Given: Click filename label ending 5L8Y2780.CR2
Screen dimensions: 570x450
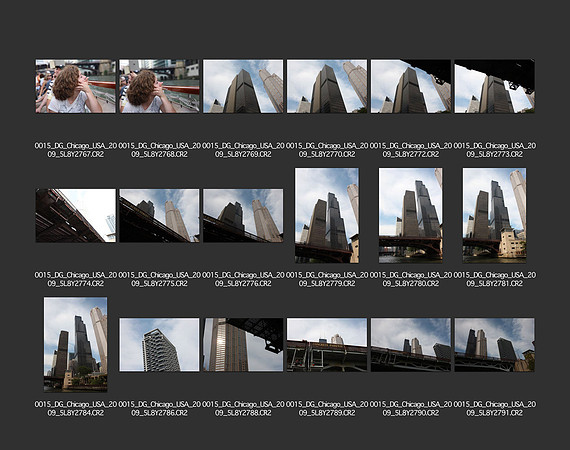Looking at the screenshot, I should pos(411,279).
